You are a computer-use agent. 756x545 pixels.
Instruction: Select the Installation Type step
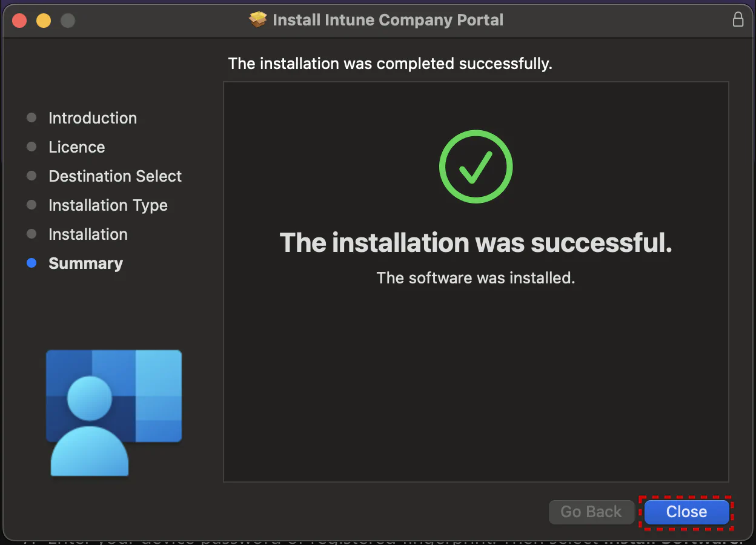[x=108, y=205]
